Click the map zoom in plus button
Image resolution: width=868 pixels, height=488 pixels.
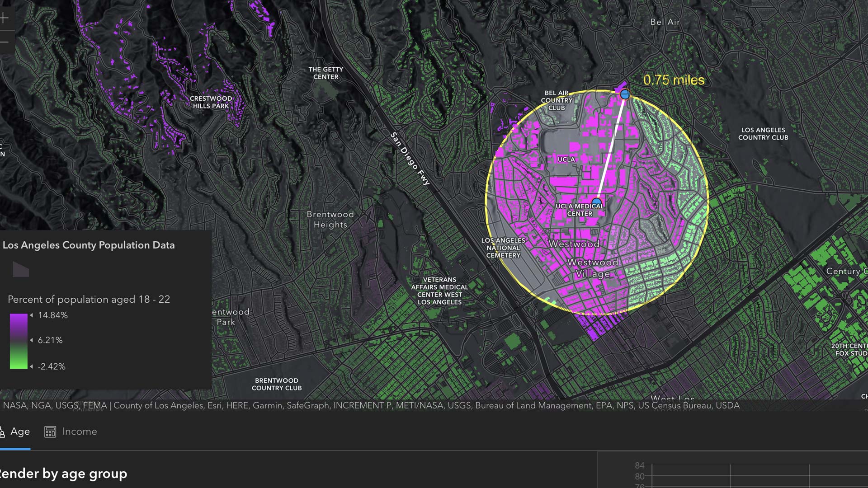[4, 18]
